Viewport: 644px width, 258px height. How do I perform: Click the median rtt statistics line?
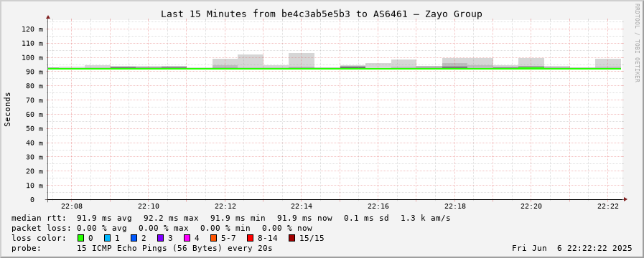pyautogui.click(x=231, y=218)
